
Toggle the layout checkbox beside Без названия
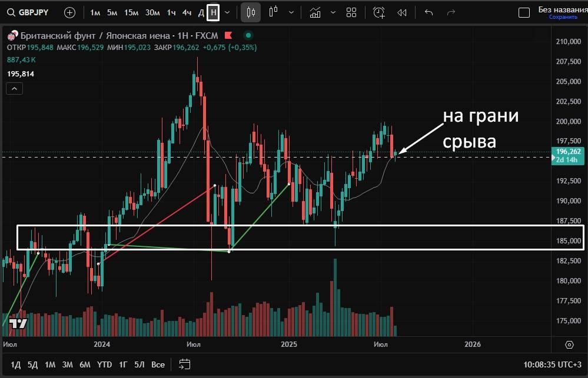click(523, 12)
